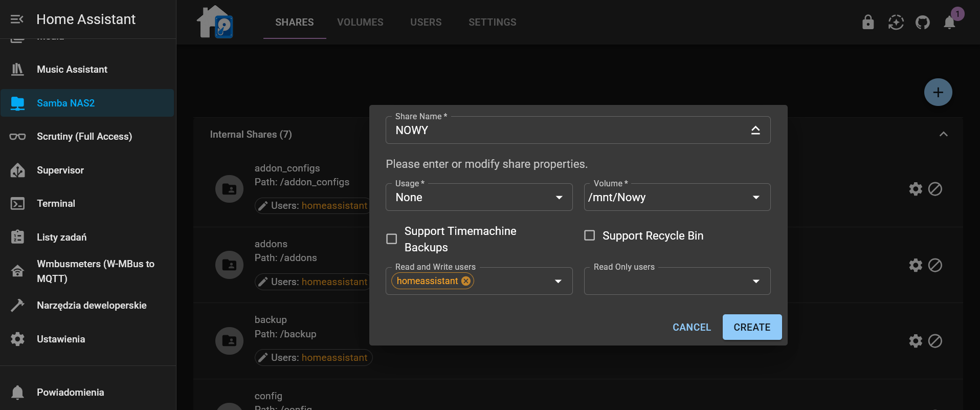The image size is (980, 410).
Task: Open Powiadomienia bell icon in sidebar
Action: click(17, 392)
